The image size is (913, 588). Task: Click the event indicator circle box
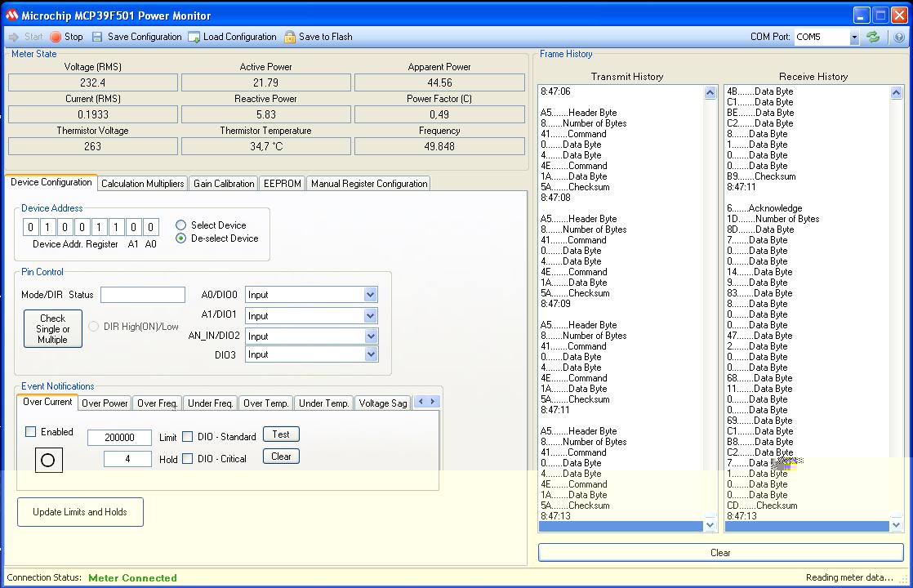coord(49,460)
